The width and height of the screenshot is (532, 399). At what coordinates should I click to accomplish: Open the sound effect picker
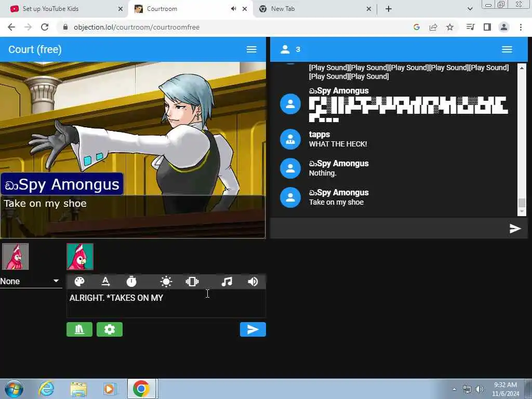(x=253, y=282)
